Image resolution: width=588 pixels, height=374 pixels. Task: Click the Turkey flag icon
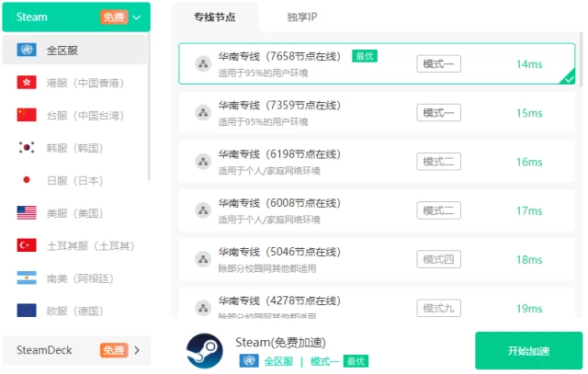coord(27,245)
